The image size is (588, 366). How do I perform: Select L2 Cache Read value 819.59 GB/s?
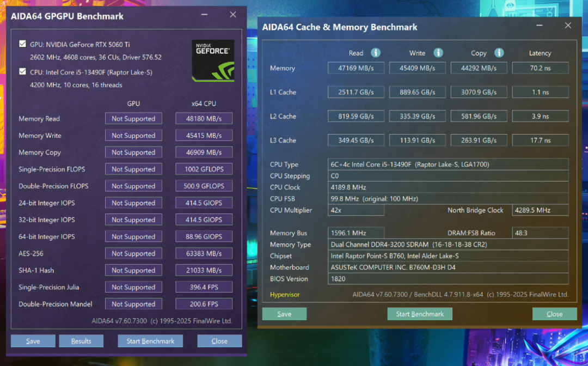click(x=356, y=116)
